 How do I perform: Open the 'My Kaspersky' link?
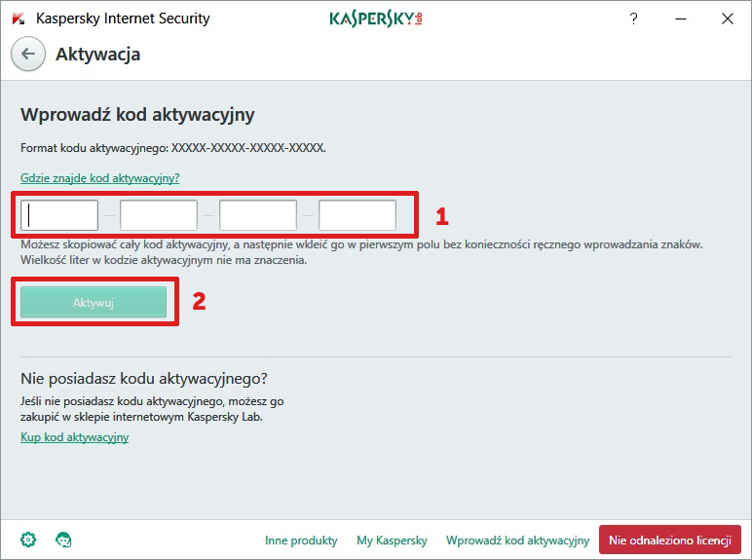[392, 541]
